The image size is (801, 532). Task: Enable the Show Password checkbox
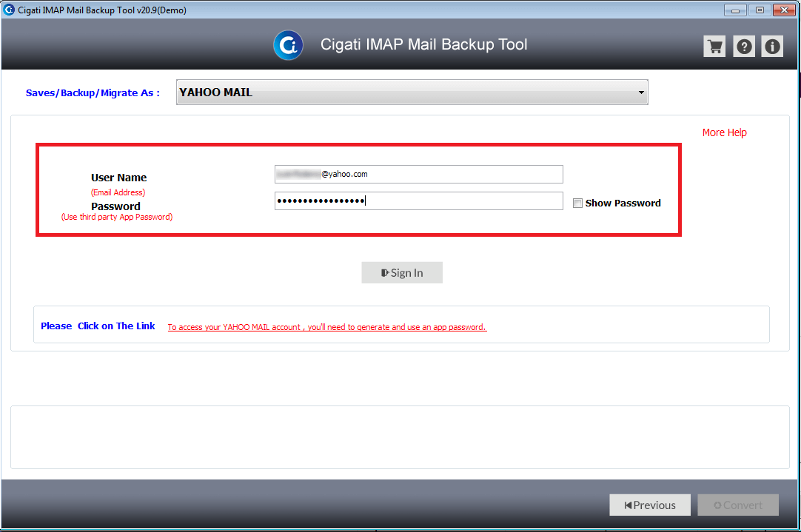click(x=577, y=203)
